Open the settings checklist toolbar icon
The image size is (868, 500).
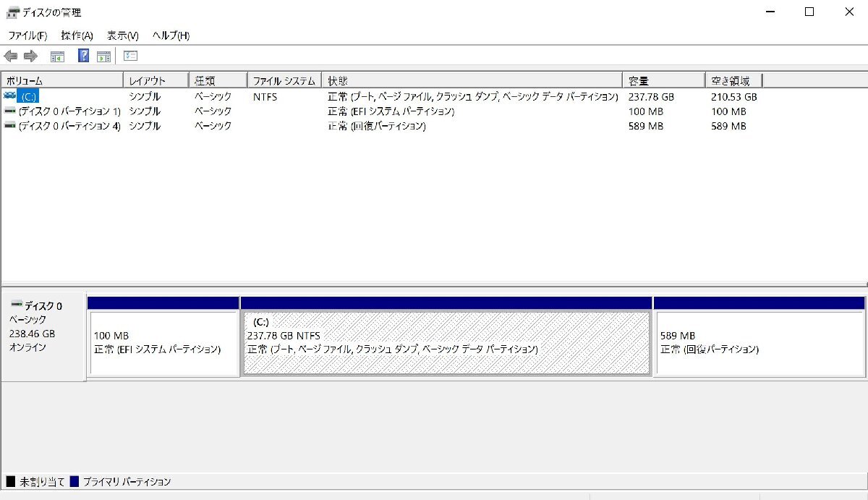pyautogui.click(x=131, y=56)
